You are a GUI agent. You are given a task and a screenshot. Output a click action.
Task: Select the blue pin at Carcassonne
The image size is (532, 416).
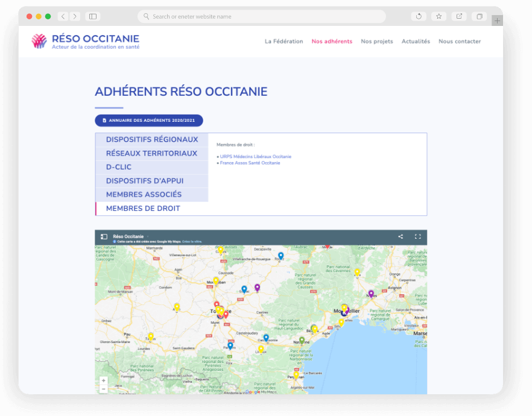point(266,338)
